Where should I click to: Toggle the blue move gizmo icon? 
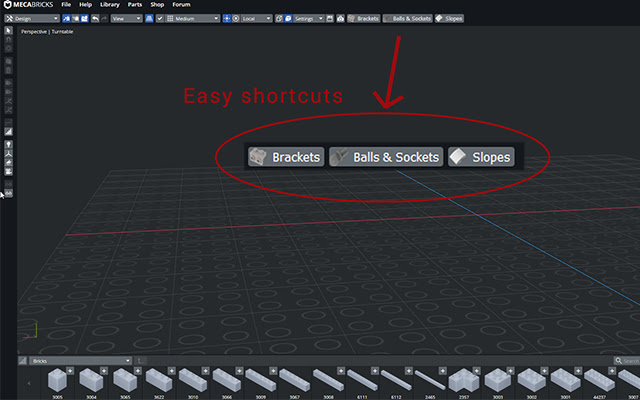(227, 19)
